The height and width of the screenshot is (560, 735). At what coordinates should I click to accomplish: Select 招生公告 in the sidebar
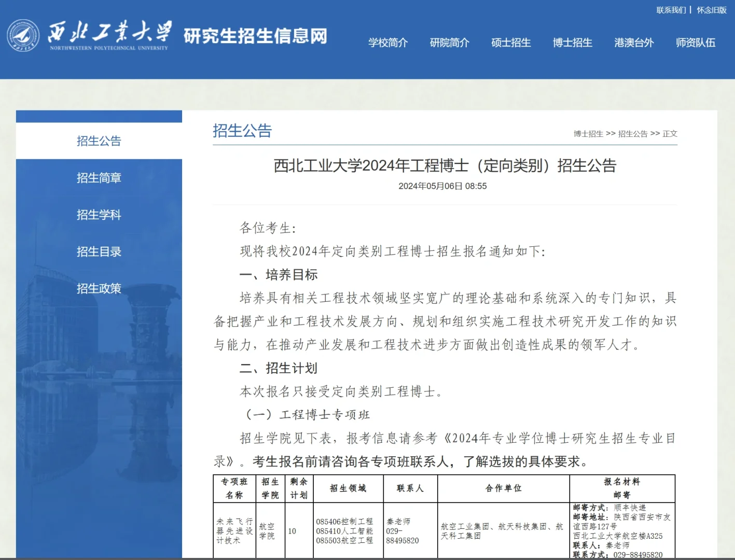pyautogui.click(x=99, y=141)
